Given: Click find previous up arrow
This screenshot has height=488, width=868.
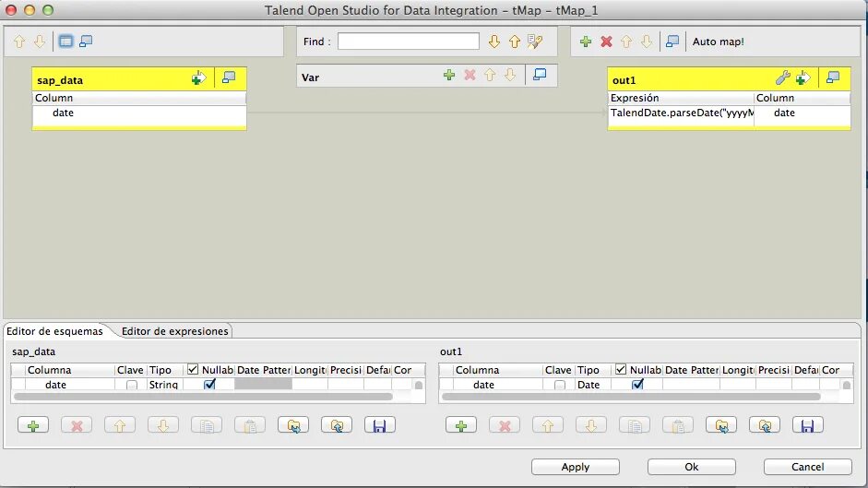Looking at the screenshot, I should tap(515, 42).
